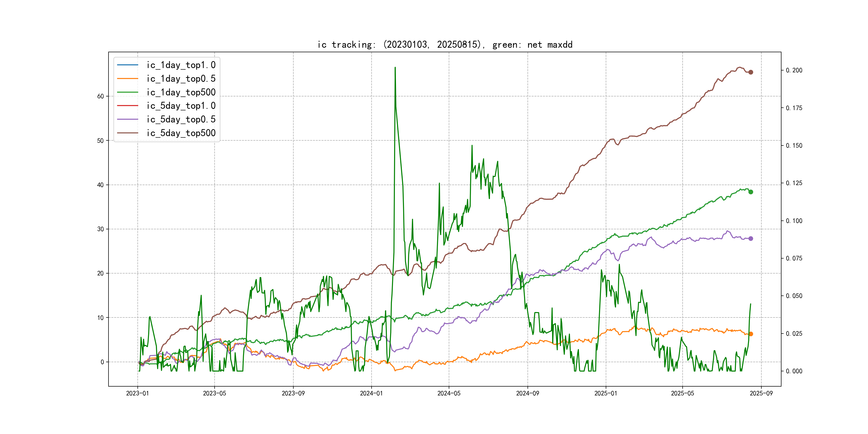The height and width of the screenshot is (434, 868).
Task: Click the brown line swatch in legend
Action: click(x=127, y=133)
